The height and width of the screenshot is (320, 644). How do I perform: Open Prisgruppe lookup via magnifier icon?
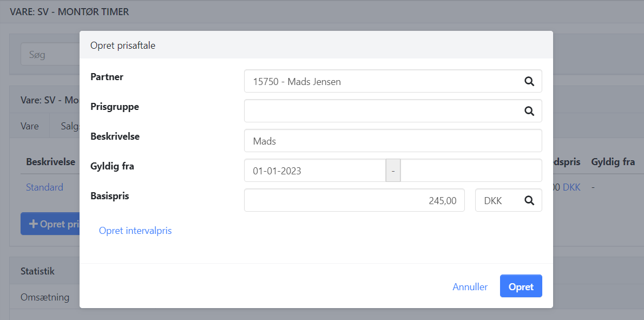point(529,111)
